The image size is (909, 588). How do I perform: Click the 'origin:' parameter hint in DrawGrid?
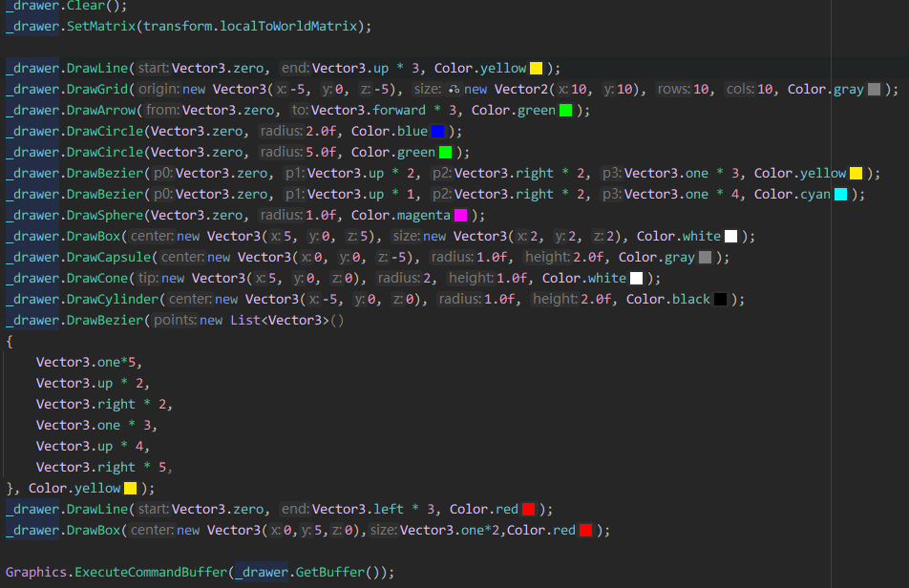click(159, 90)
